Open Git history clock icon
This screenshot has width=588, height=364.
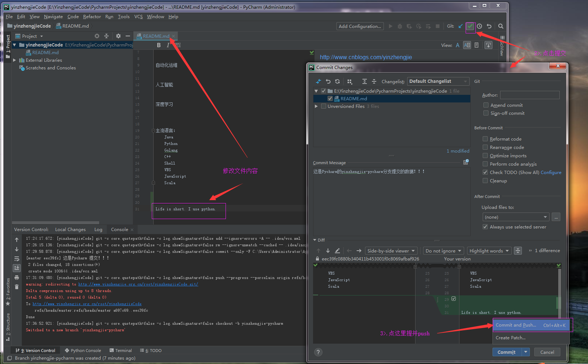(479, 26)
